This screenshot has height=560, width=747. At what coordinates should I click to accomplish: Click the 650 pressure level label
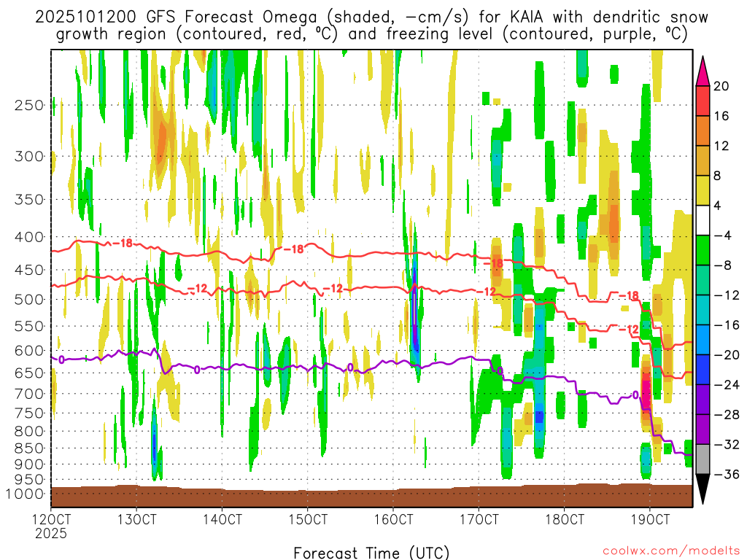pos(29,373)
